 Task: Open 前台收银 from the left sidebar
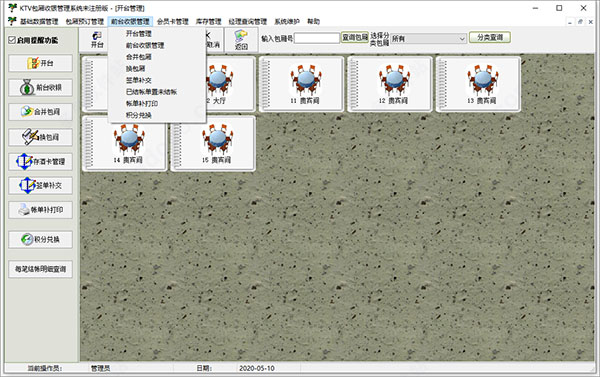(40, 88)
